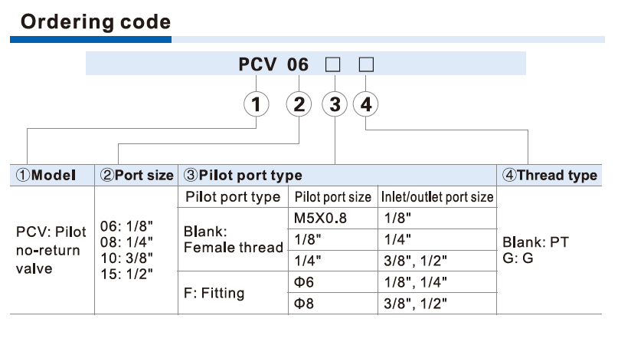Select the "Φ8" pilot port size

(x=304, y=304)
